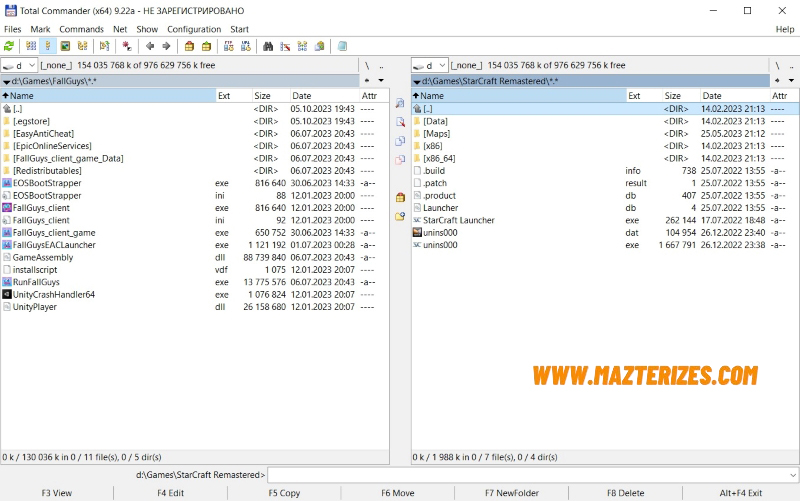Open the left panel directory history arrow
The width and height of the screenshot is (800, 501).
381,81
